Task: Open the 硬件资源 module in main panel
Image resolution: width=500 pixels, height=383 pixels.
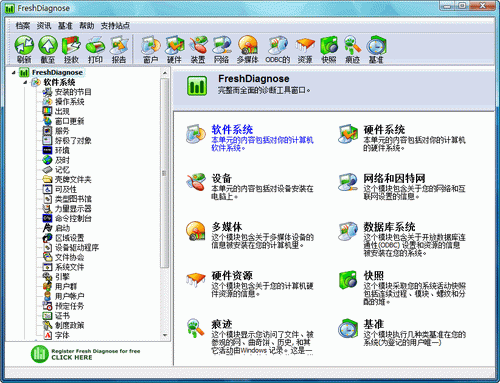Action: [x=232, y=275]
